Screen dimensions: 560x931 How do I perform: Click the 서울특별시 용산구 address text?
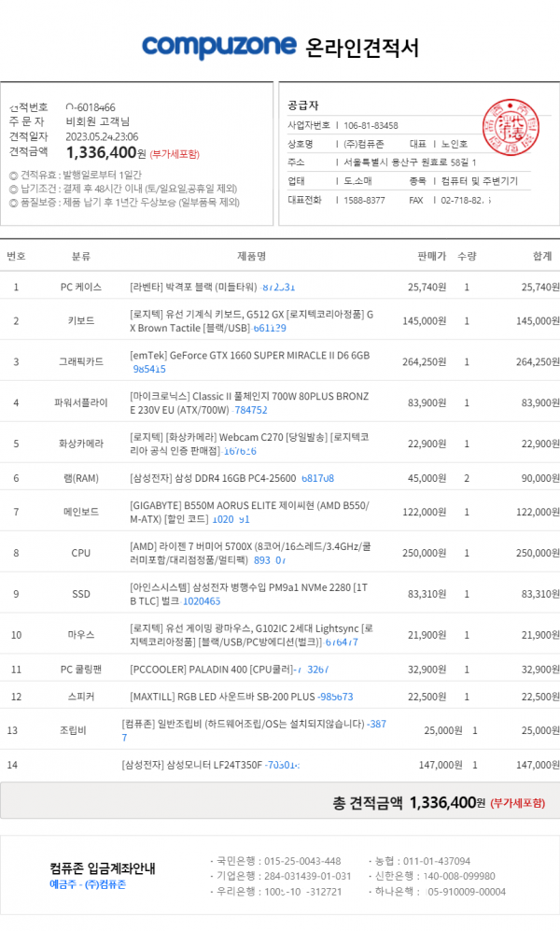click(410, 162)
